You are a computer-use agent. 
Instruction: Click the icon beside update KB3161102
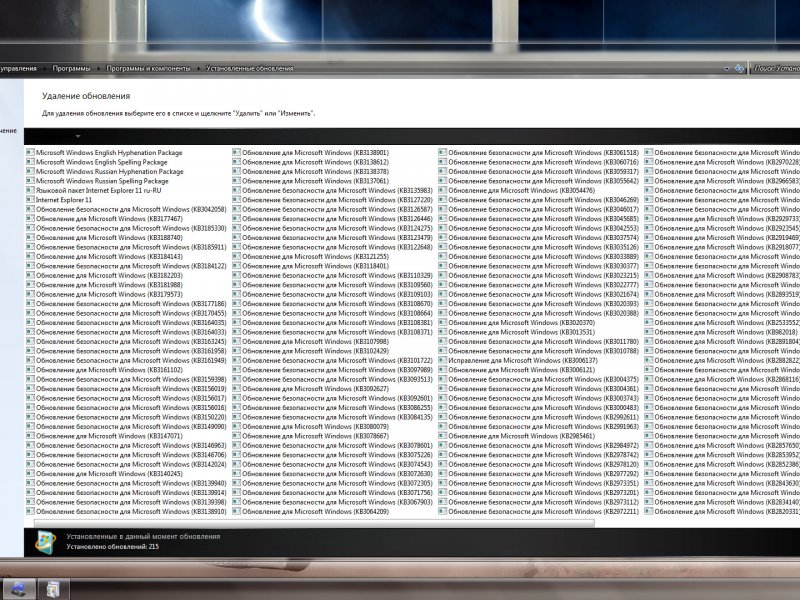(x=31, y=369)
